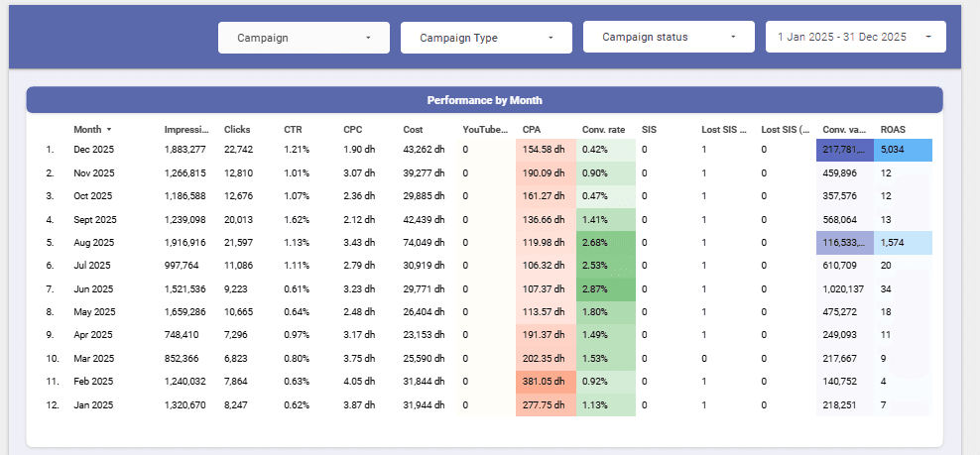Sort by the Clicks column header
Viewport: 980px width, 455px height.
pyautogui.click(x=237, y=130)
